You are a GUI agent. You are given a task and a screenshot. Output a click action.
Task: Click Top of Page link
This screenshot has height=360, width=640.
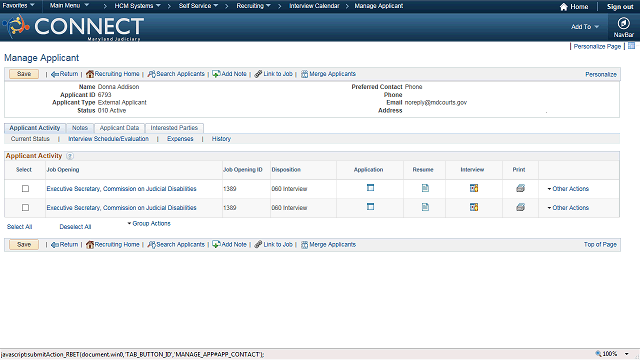[x=600, y=244]
